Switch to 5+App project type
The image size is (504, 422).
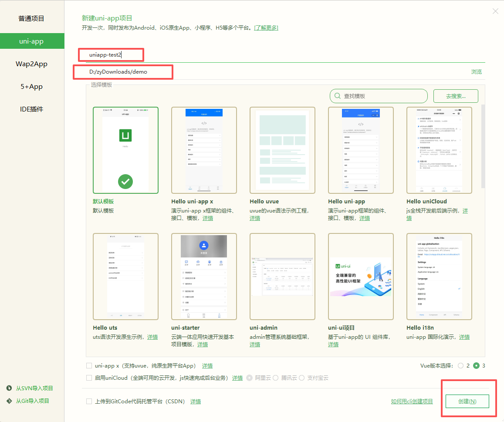pyautogui.click(x=31, y=87)
